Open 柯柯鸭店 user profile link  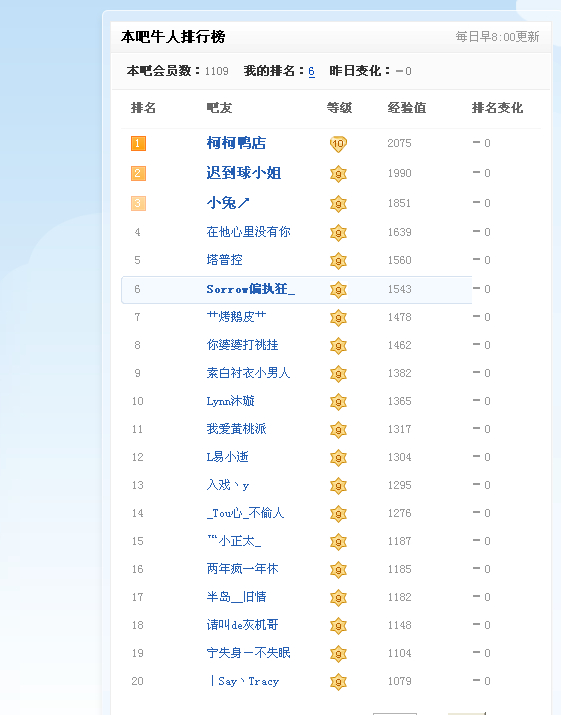[236, 143]
